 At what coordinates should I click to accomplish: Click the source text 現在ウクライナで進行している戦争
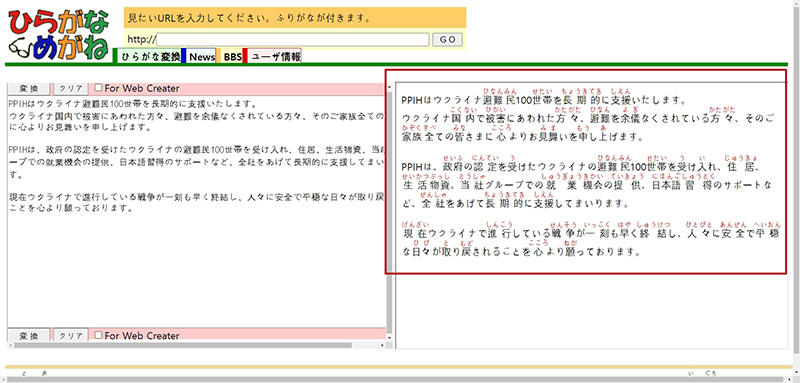pyautogui.click(x=81, y=197)
